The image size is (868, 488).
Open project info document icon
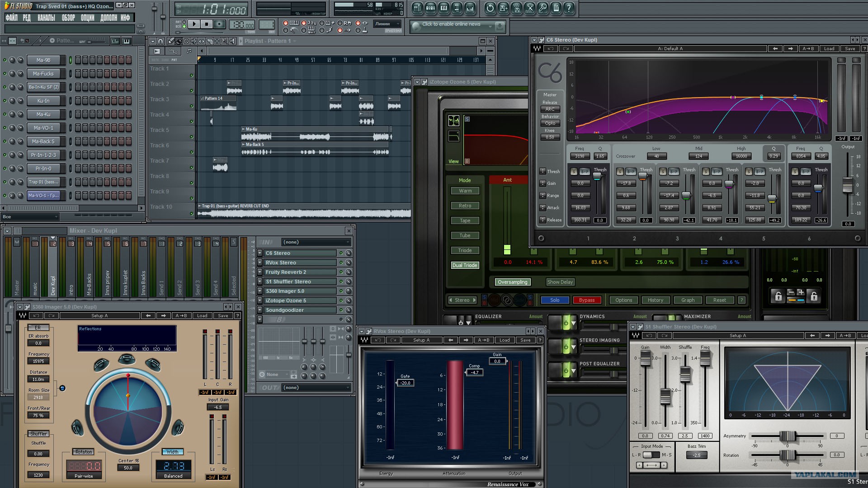[556, 8]
